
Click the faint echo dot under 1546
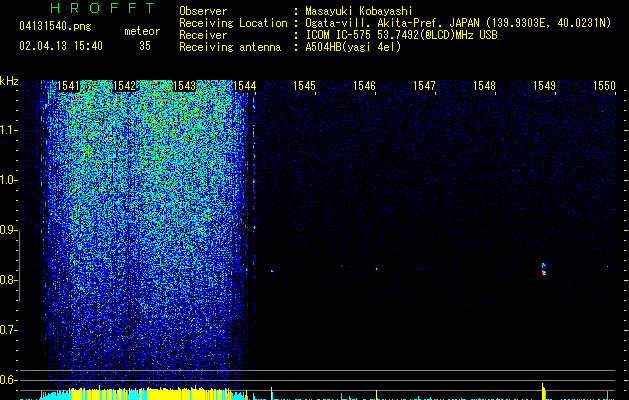376,269
